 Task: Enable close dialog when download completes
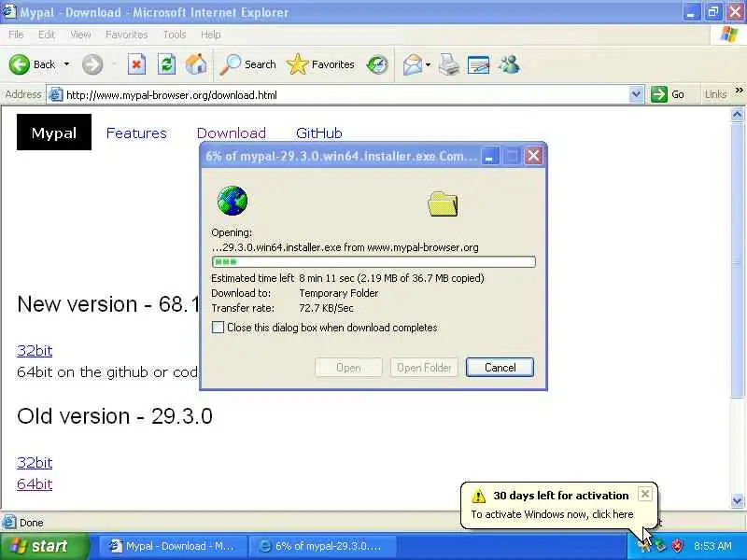point(218,328)
